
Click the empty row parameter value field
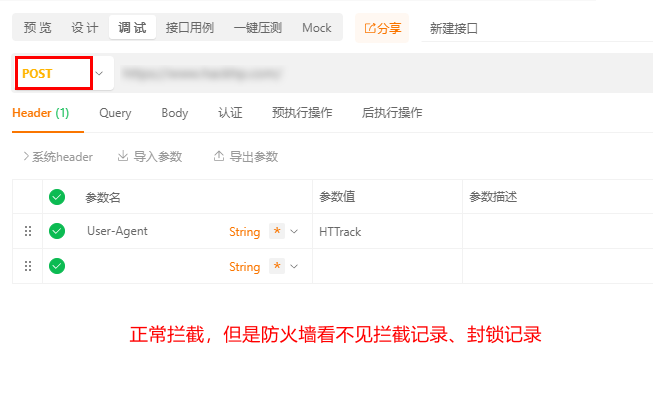[x=387, y=266]
